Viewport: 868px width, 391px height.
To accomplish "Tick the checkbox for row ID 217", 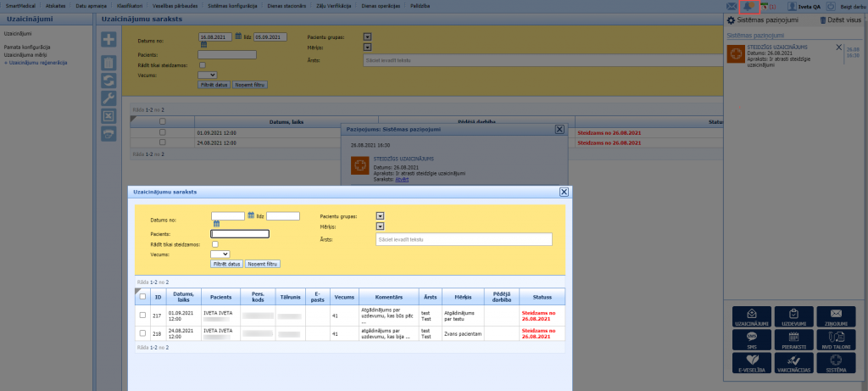I will [x=142, y=315].
